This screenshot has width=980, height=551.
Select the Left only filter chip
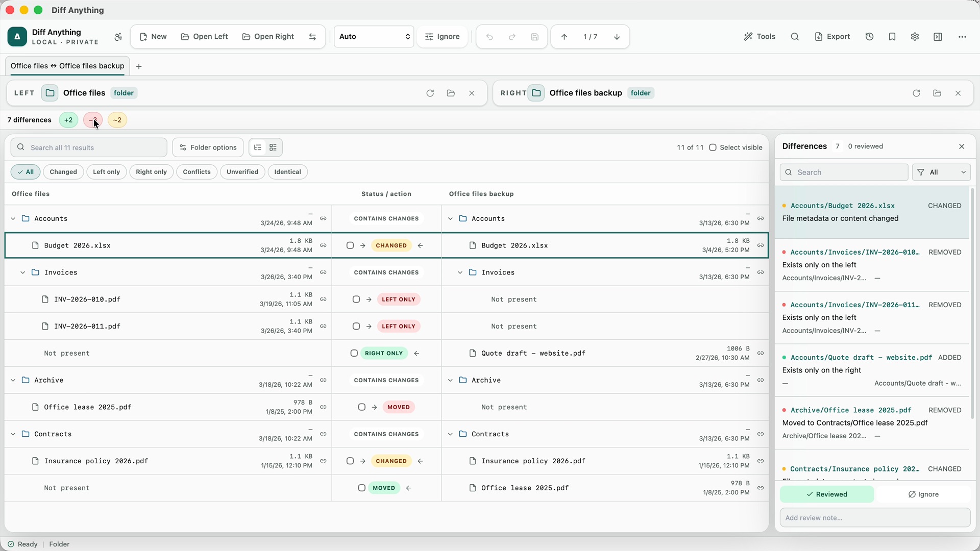(x=106, y=172)
